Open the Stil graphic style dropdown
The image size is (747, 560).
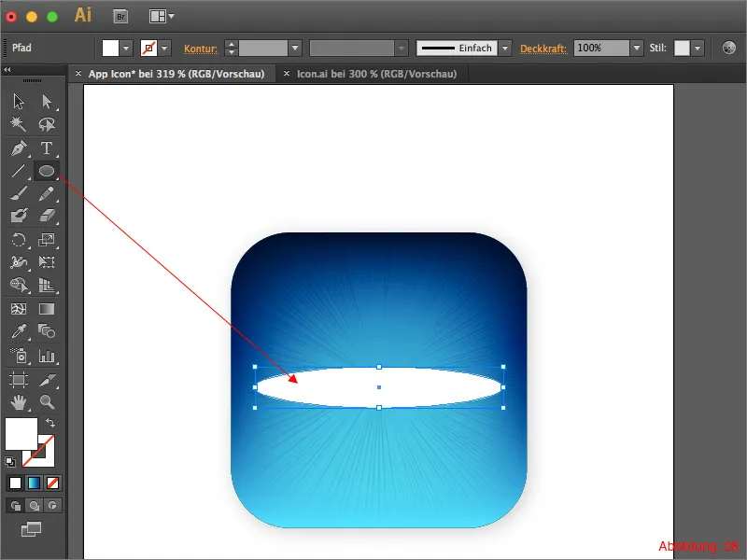pyautogui.click(x=698, y=49)
